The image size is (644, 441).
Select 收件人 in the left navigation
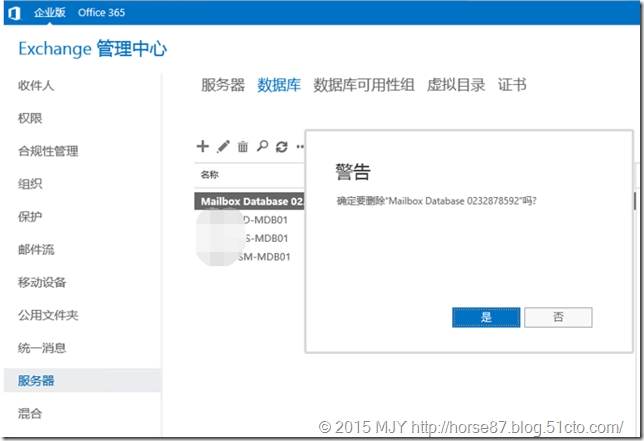click(36, 85)
